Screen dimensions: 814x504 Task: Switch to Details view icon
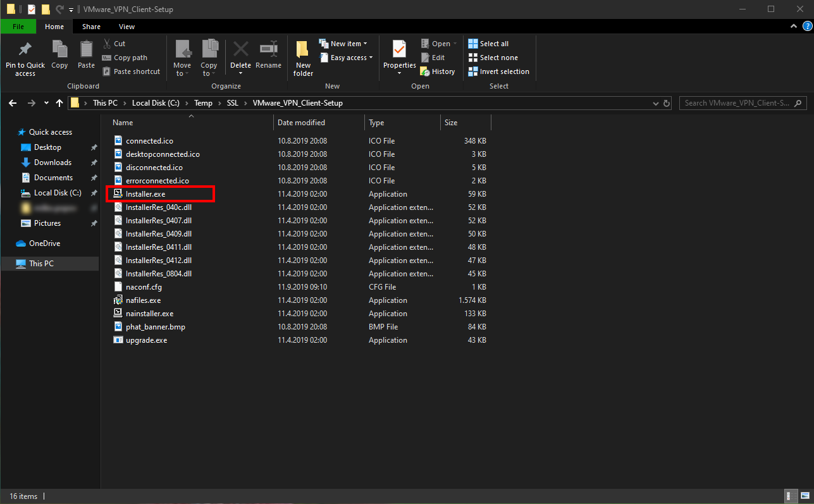pos(791,496)
